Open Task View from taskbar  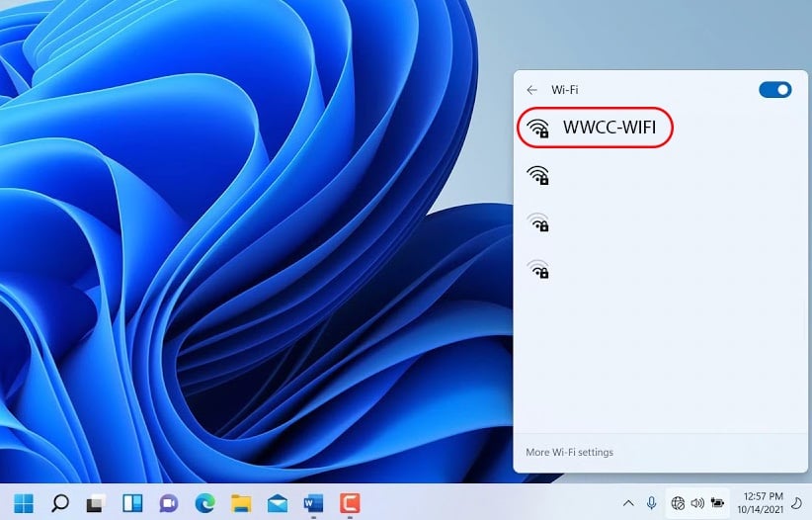[97, 503]
